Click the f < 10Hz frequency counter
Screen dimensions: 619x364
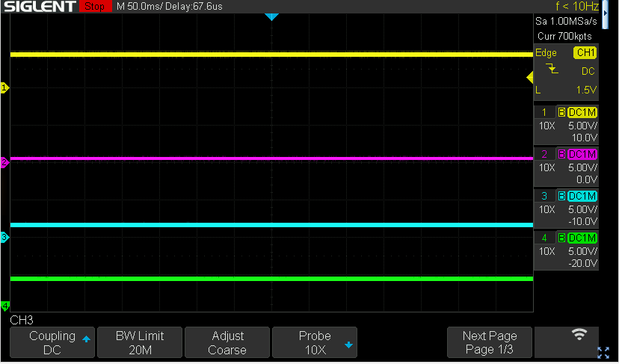coord(576,6)
